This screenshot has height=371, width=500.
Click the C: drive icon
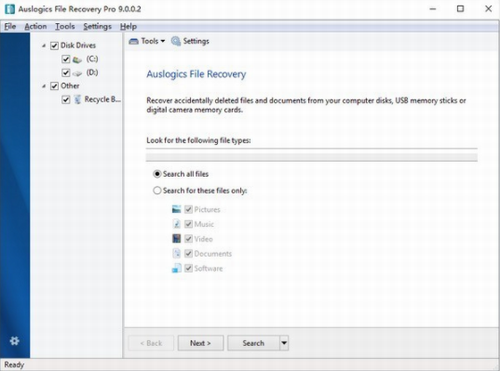pos(77,60)
